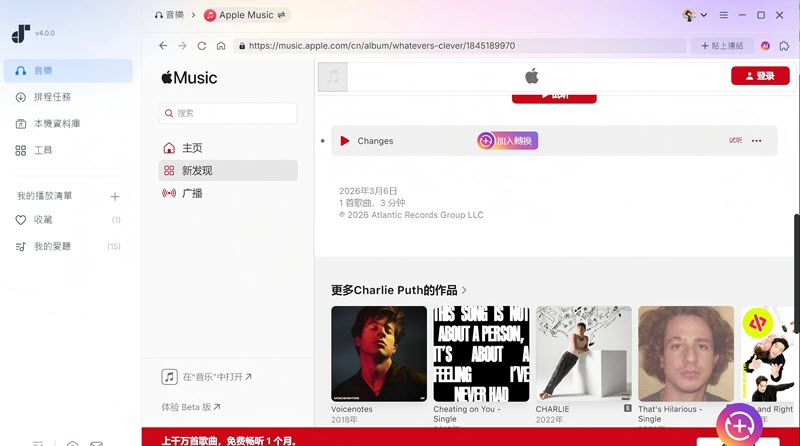Open Cheating on You single cover
The width and height of the screenshot is (800, 446).
(x=481, y=354)
